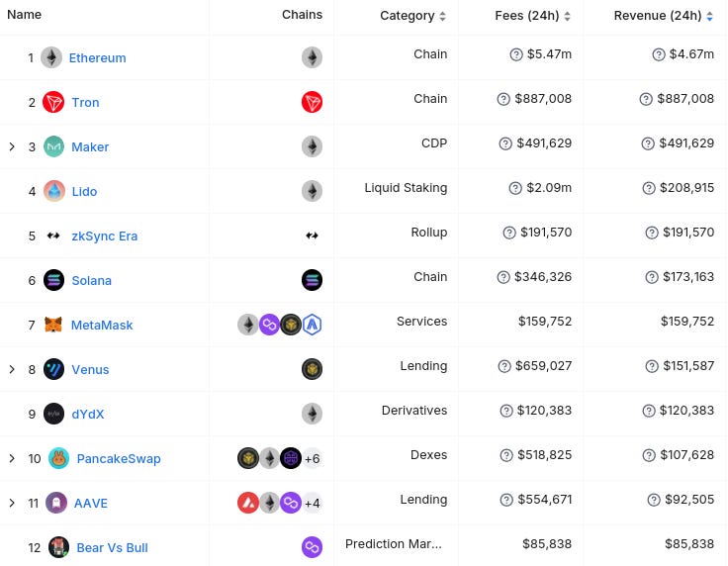Image resolution: width=728 pixels, height=566 pixels.
Task: Open the Venus protocol link
Action: (90, 370)
